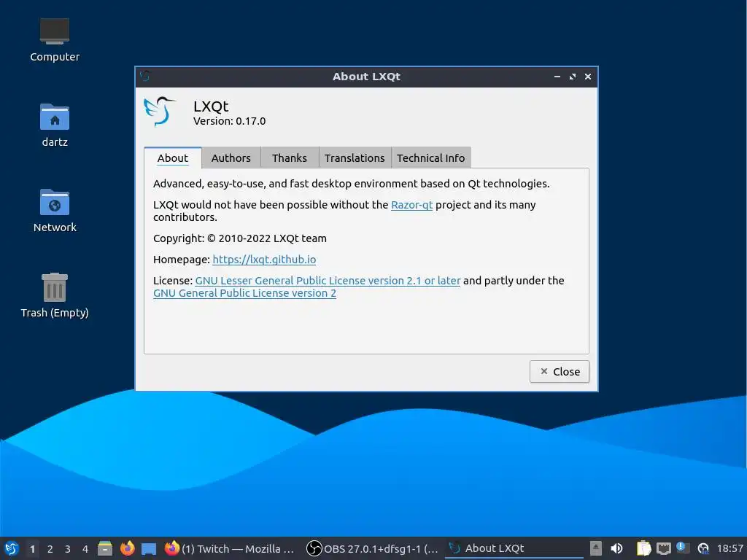Image resolution: width=747 pixels, height=560 pixels.
Task: Launch Firefox from the quick launch area
Action: (x=127, y=548)
